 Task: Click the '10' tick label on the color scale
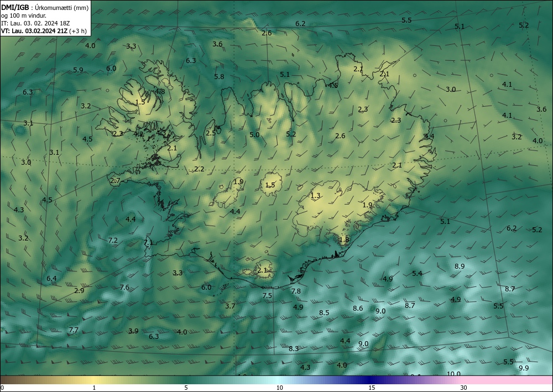click(279, 388)
